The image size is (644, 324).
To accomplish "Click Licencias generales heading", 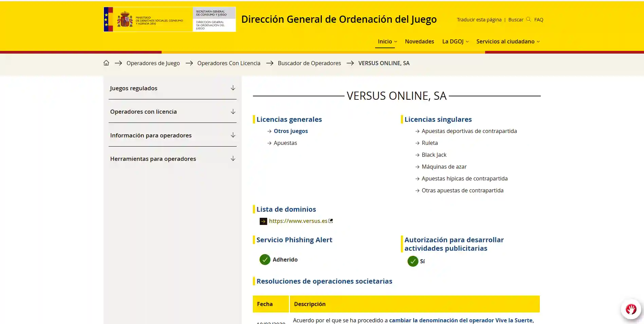I will [x=289, y=119].
